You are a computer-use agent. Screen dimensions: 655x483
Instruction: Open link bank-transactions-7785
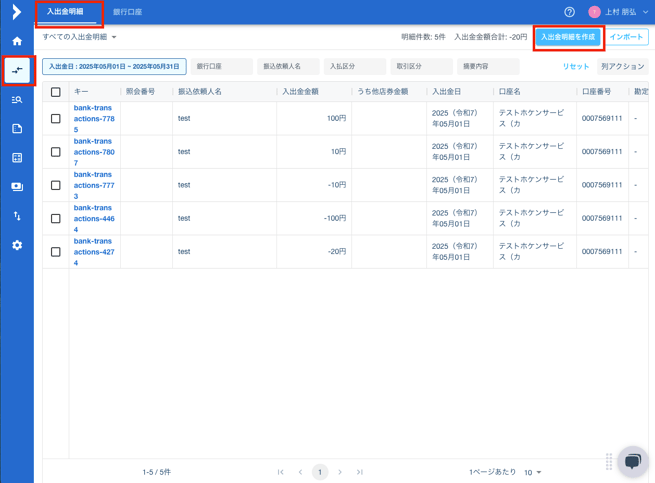point(94,119)
